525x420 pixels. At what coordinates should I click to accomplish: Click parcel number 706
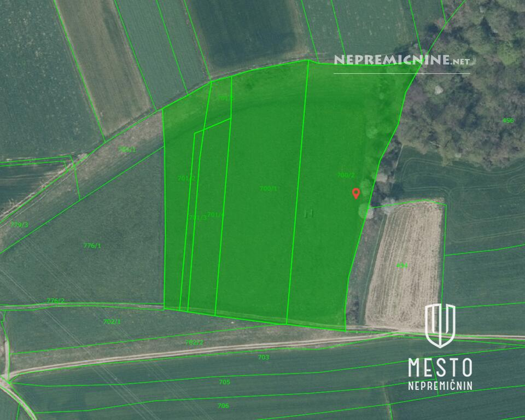(x=223, y=406)
